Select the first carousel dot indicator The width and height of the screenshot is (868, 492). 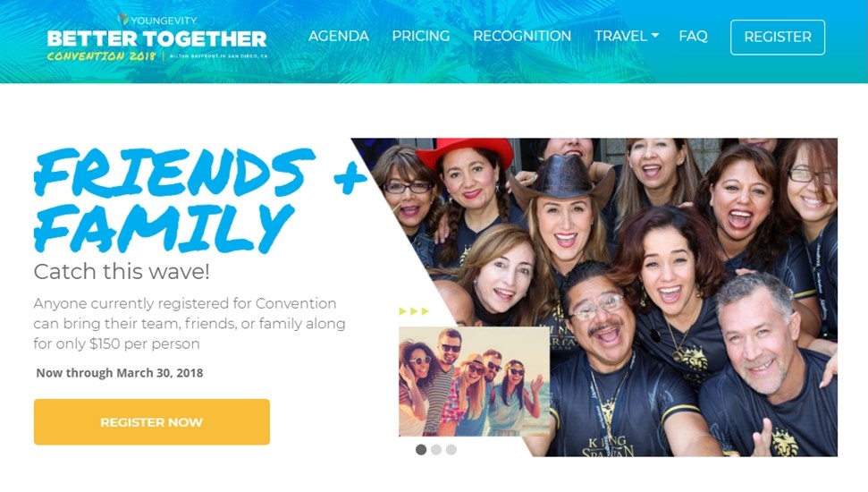click(x=421, y=449)
